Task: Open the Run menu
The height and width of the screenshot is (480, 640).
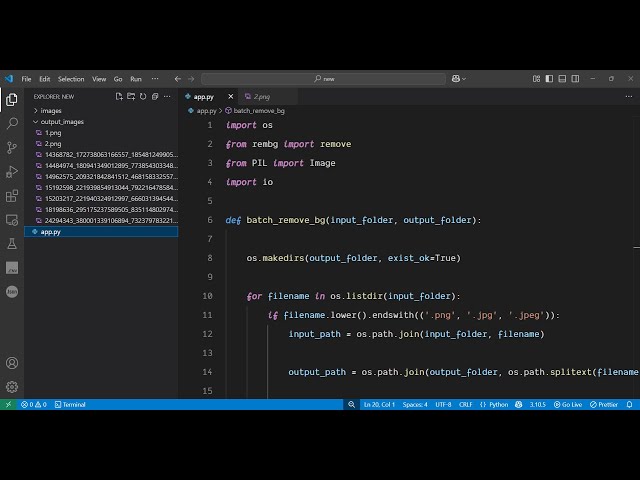Action: click(x=136, y=79)
